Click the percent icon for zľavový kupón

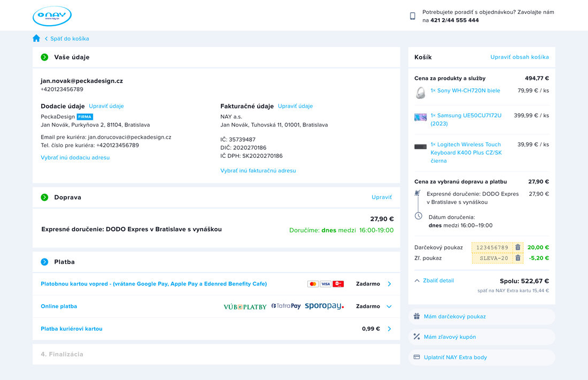417,337
